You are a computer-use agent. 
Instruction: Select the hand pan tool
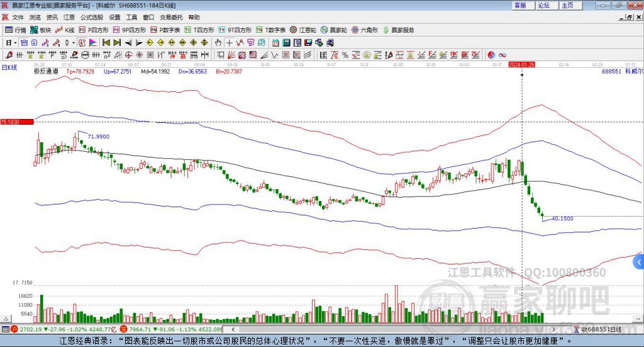(218, 43)
